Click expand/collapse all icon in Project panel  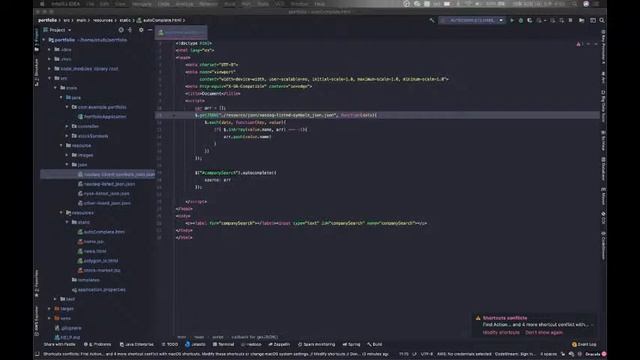tap(130, 30)
